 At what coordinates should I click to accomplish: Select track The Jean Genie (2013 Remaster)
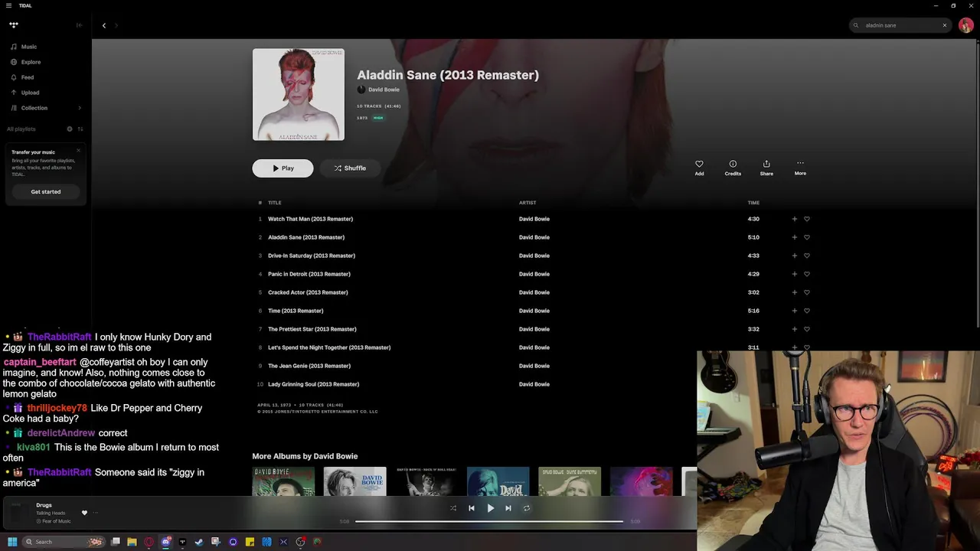click(309, 366)
